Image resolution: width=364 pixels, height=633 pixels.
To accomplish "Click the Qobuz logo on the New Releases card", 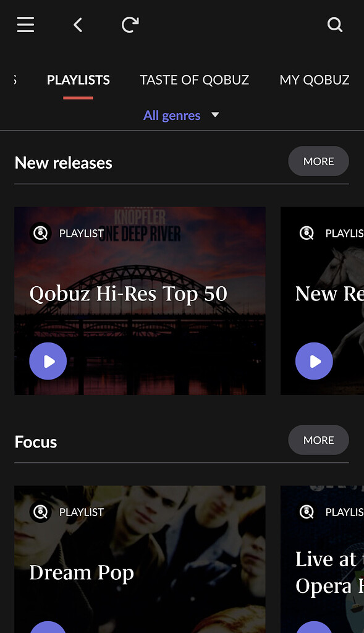I will pyautogui.click(x=306, y=233).
